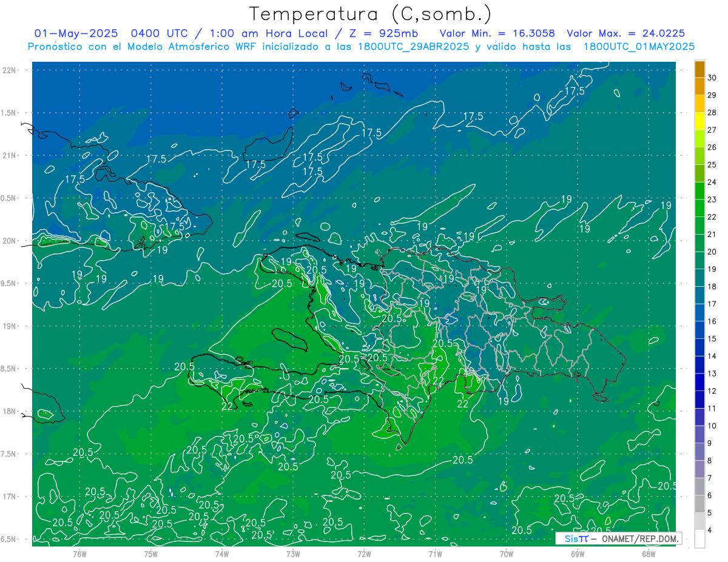The width and height of the screenshot is (728, 562).
Task: Click the "69W" longitude axis label
Action: (578, 554)
